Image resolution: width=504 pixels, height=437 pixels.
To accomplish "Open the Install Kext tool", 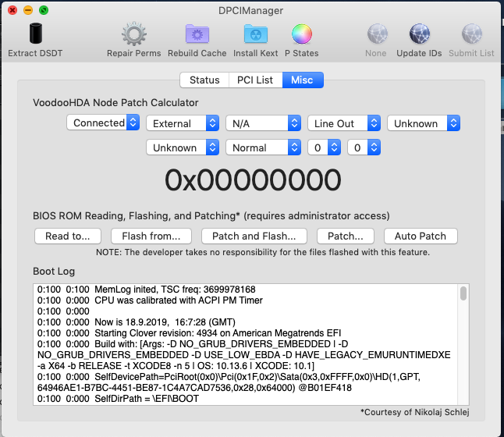I will [255, 35].
